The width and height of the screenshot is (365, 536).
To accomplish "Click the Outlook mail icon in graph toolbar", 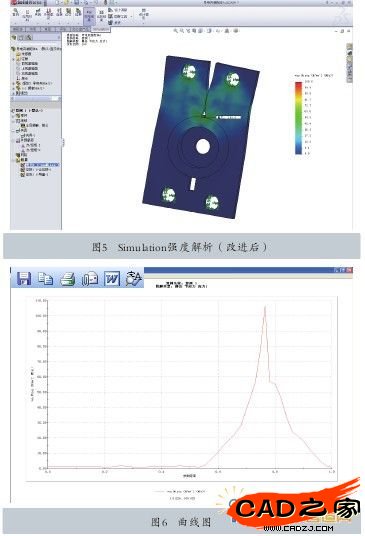I will (x=90, y=279).
